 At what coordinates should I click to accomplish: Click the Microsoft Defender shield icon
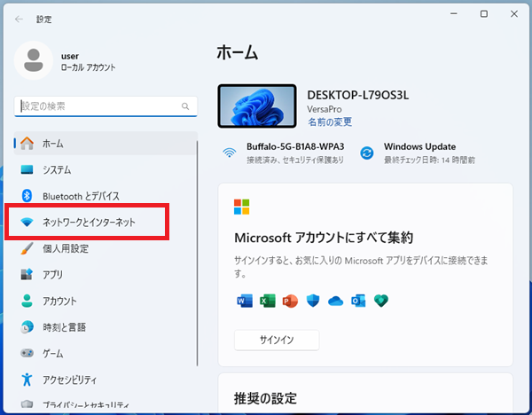(313, 301)
